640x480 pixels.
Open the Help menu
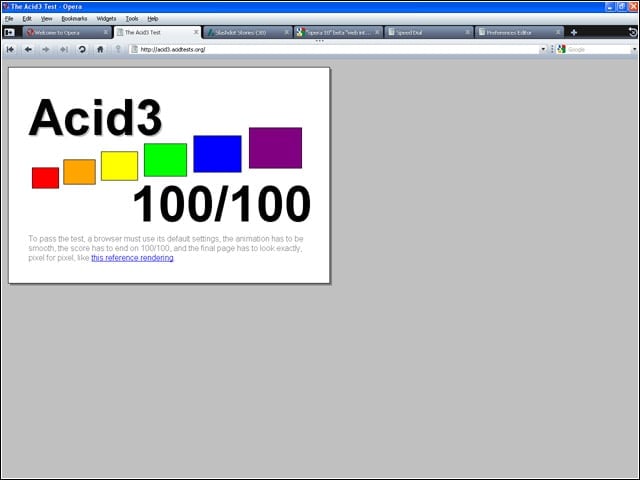pyautogui.click(x=153, y=19)
